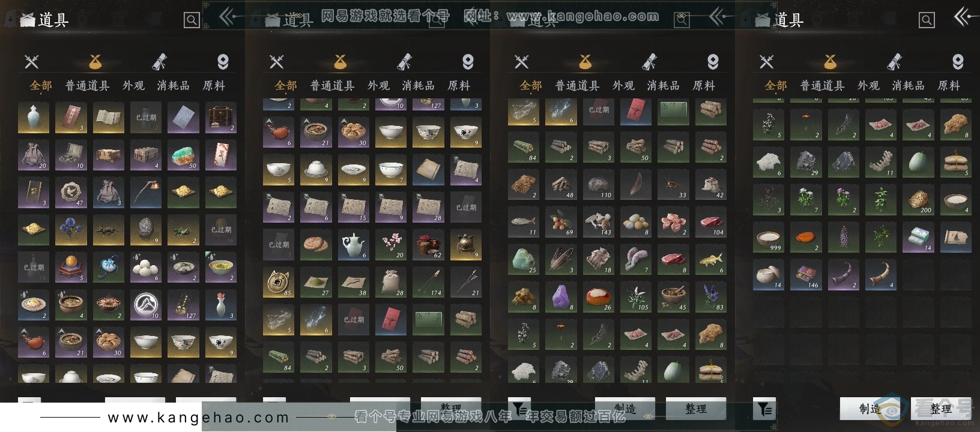980x432 pixels.
Task: Select the white porcelain vase in first panel
Action: pyautogui.click(x=33, y=118)
